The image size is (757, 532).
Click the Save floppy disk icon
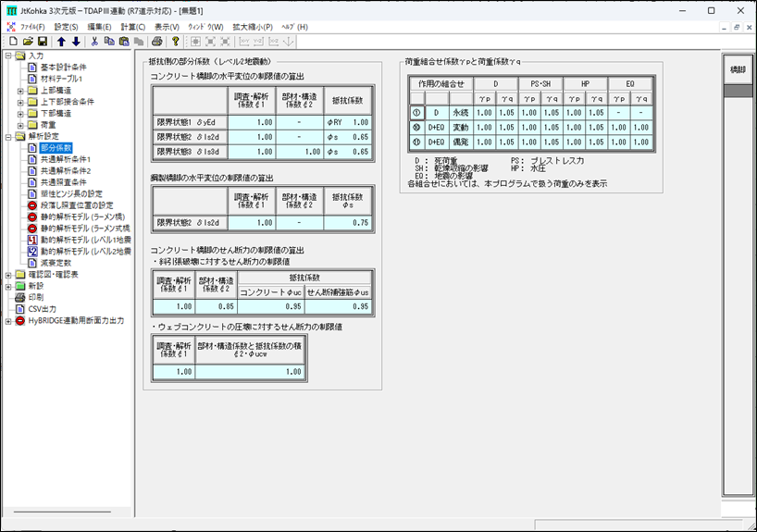coord(42,42)
